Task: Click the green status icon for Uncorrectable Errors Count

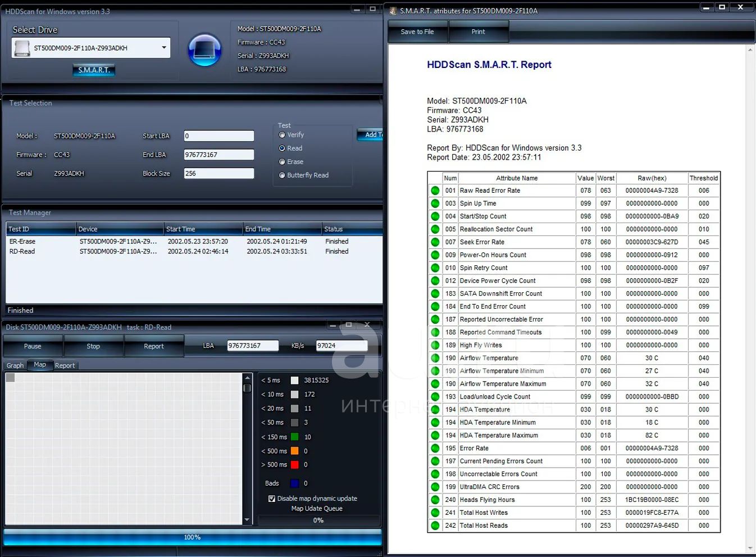Action: (435, 474)
